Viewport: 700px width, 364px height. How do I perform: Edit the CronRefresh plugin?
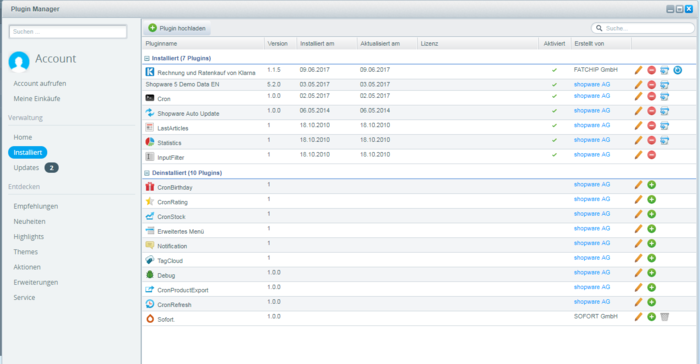pos(638,302)
